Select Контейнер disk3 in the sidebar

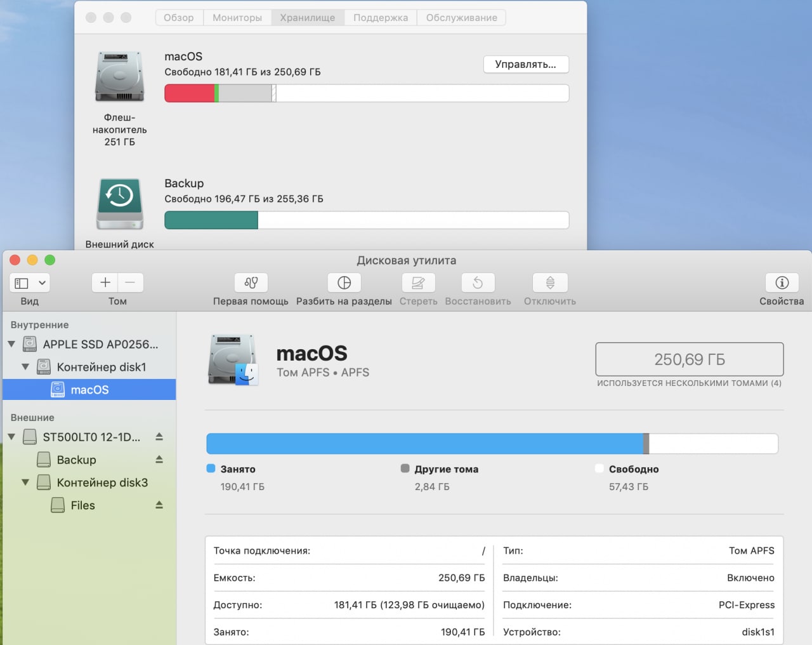tap(102, 482)
